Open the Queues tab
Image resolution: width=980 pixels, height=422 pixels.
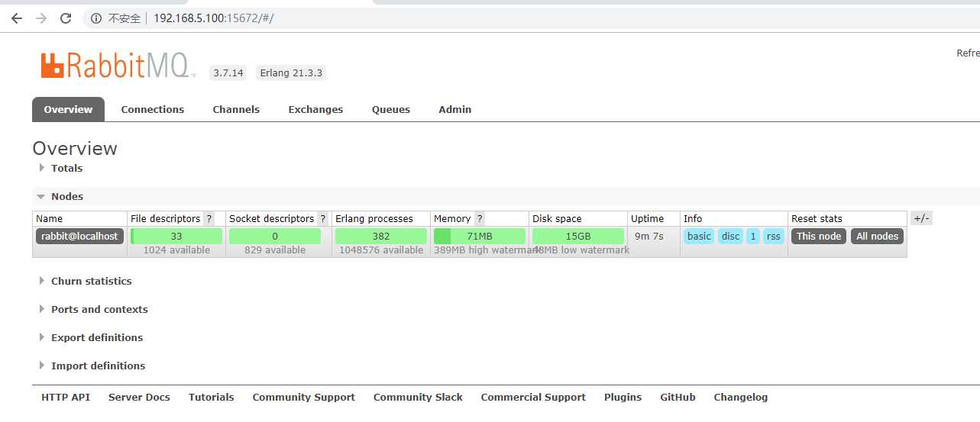pyautogui.click(x=391, y=109)
